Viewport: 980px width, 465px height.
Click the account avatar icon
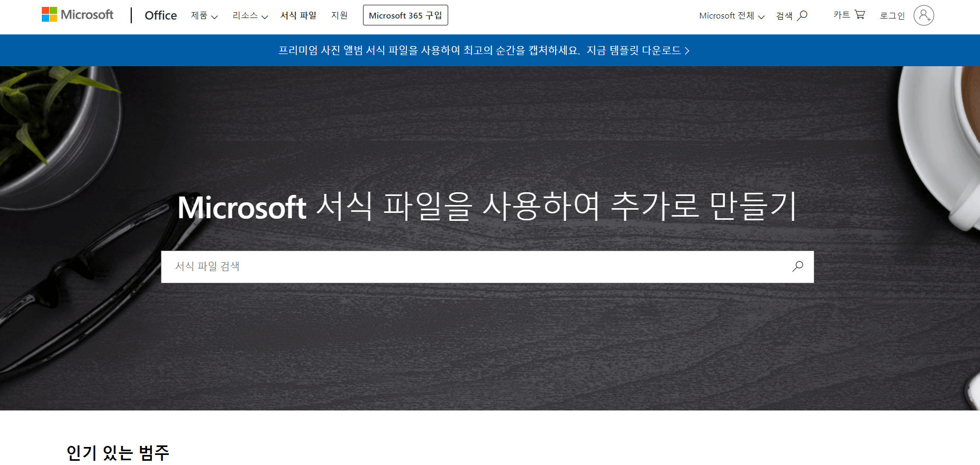[x=923, y=15]
